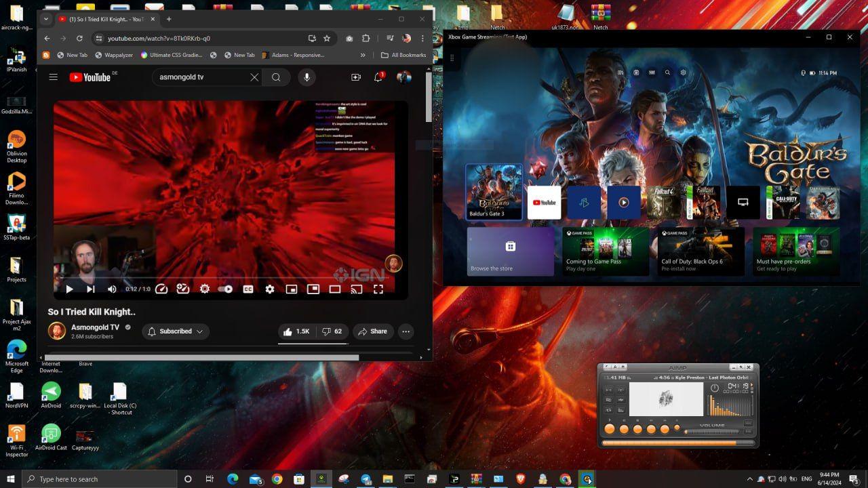Screen dimensions: 868x488
Task: Play the YouTube video
Action: pyautogui.click(x=69, y=289)
